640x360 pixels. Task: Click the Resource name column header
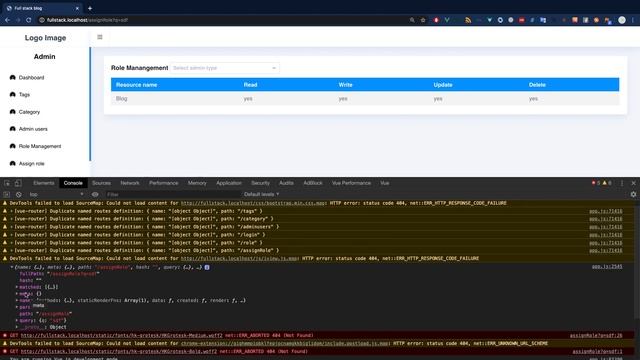point(136,85)
